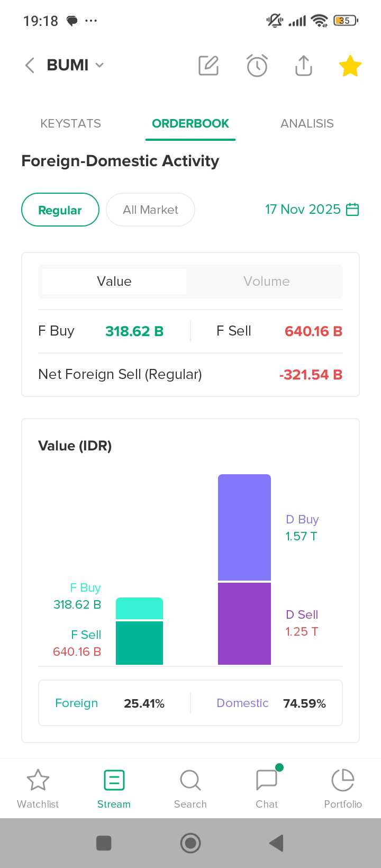Viewport: 381px width, 868px height.
Task: Tap the Stream navigation button
Action: (114, 789)
